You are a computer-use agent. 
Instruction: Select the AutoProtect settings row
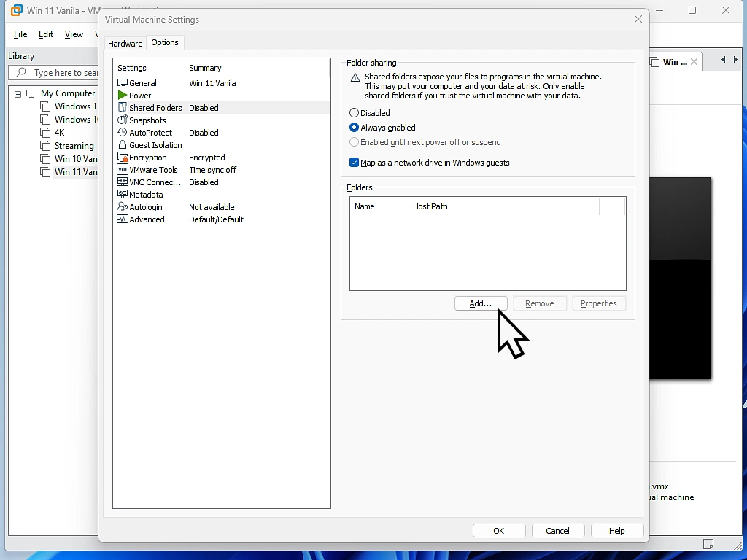click(222, 133)
